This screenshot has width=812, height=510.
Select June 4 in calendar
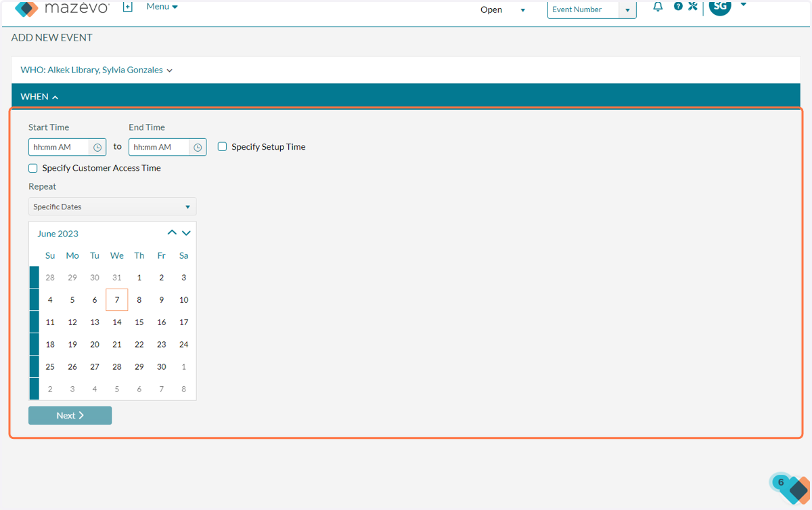[x=50, y=300]
